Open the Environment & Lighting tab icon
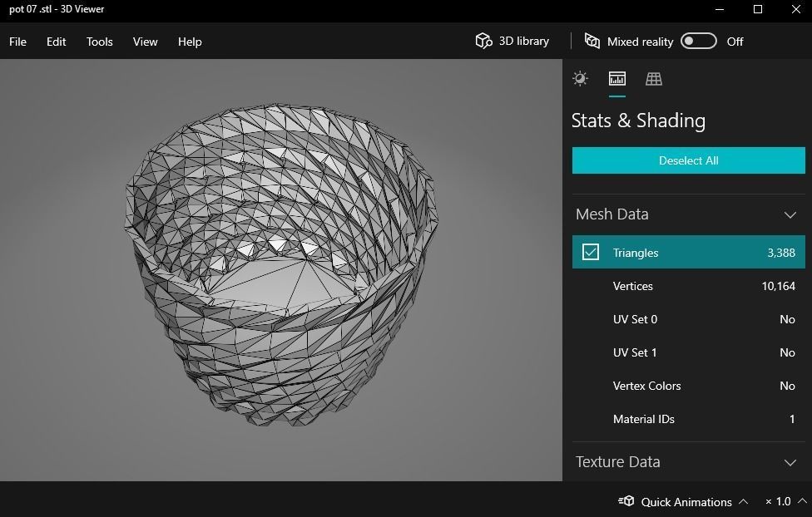The width and height of the screenshot is (812, 517). (x=580, y=79)
